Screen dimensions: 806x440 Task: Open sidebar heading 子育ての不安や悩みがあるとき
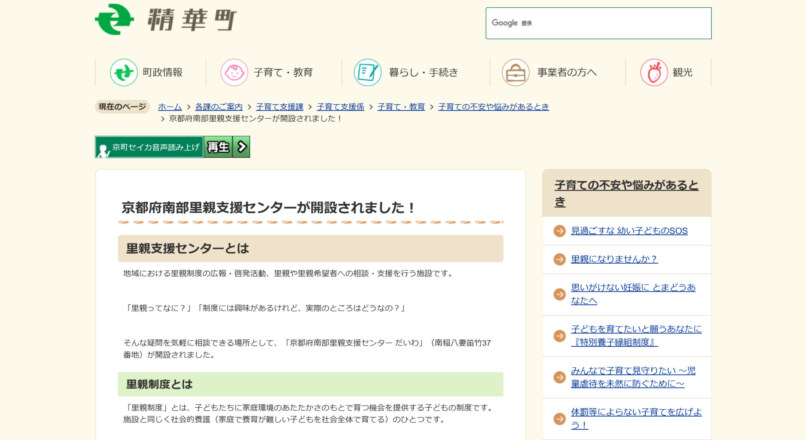[x=626, y=193]
